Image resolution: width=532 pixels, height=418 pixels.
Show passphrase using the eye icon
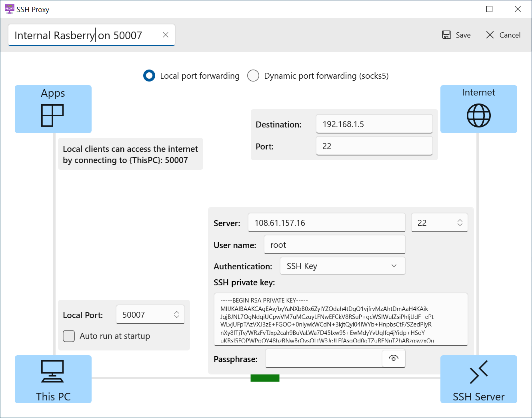tap(394, 358)
